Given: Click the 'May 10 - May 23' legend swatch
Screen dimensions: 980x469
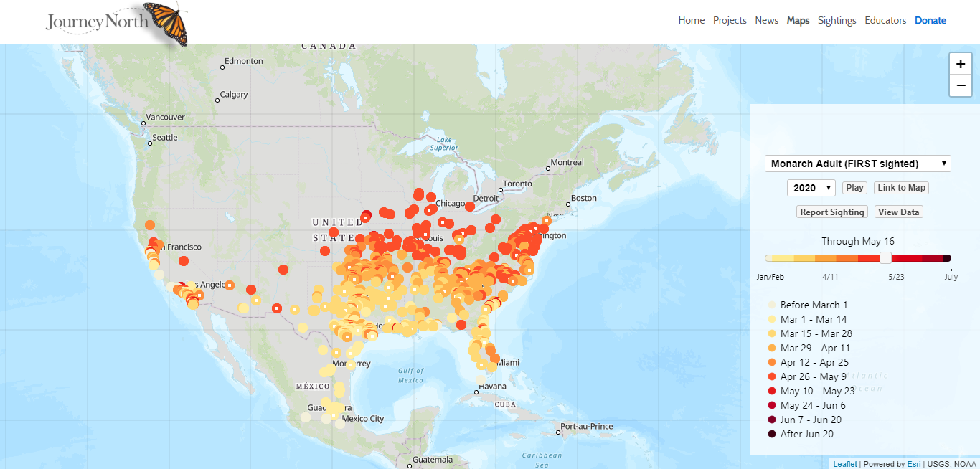Looking at the screenshot, I should (771, 392).
